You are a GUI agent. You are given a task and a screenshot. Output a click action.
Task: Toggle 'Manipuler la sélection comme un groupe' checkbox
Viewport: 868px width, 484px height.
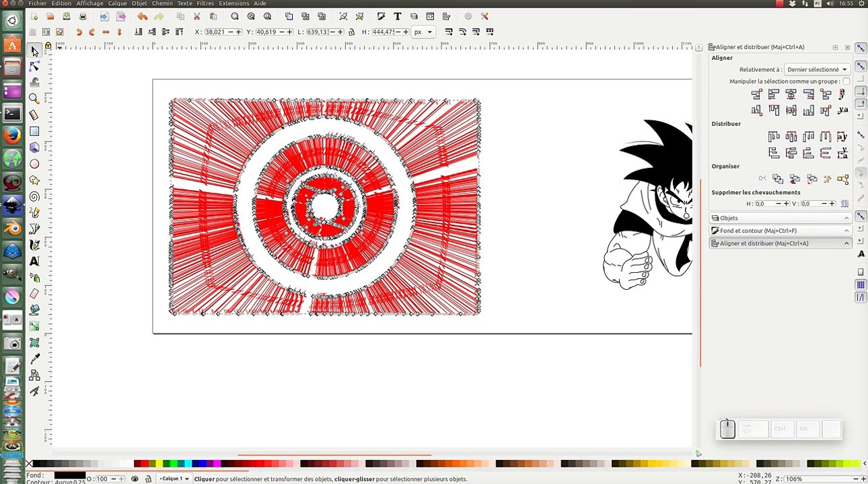point(846,81)
